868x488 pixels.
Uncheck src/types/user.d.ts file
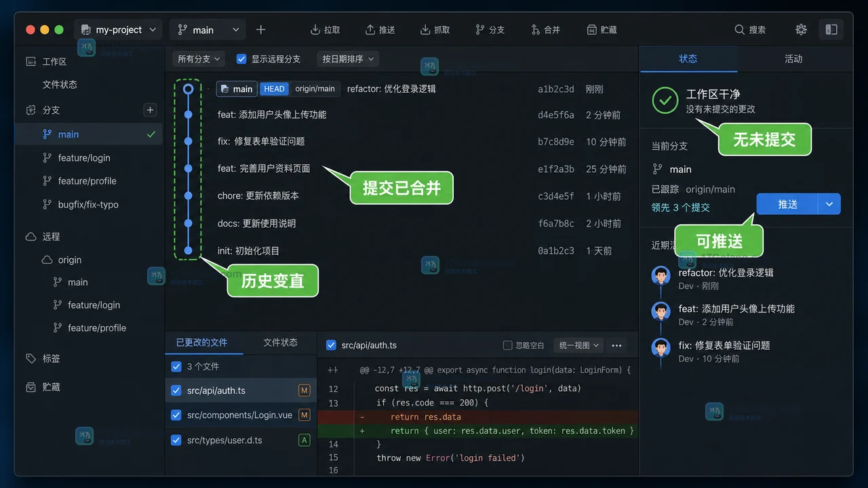[x=176, y=440]
